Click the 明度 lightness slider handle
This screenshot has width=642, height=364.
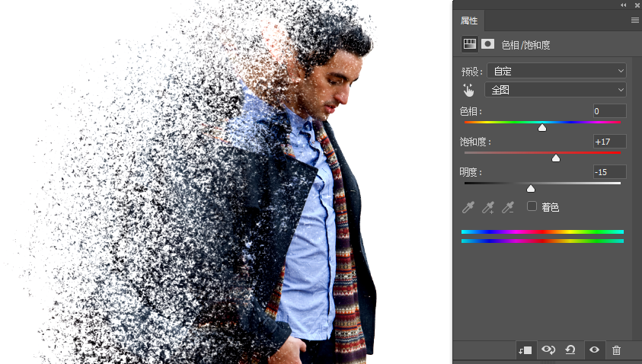(531, 188)
